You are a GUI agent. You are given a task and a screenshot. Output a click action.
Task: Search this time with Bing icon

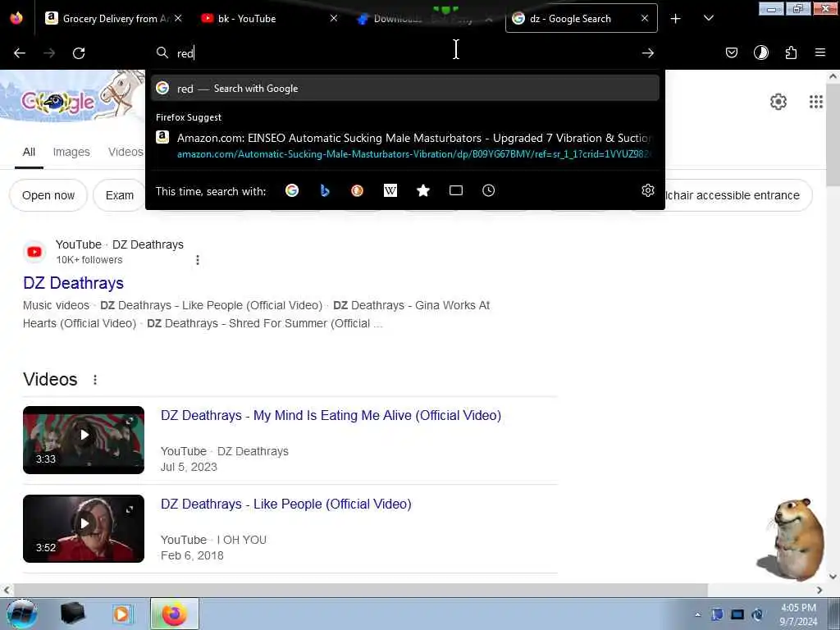325,190
